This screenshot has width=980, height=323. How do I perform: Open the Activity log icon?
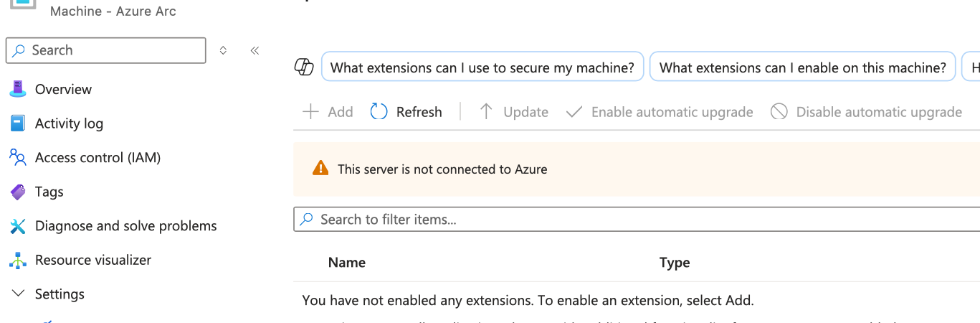18,123
